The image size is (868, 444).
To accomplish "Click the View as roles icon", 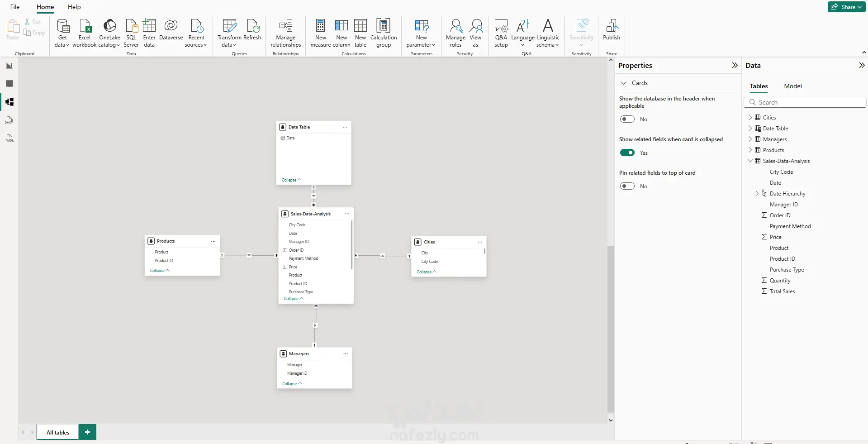I will click(476, 25).
